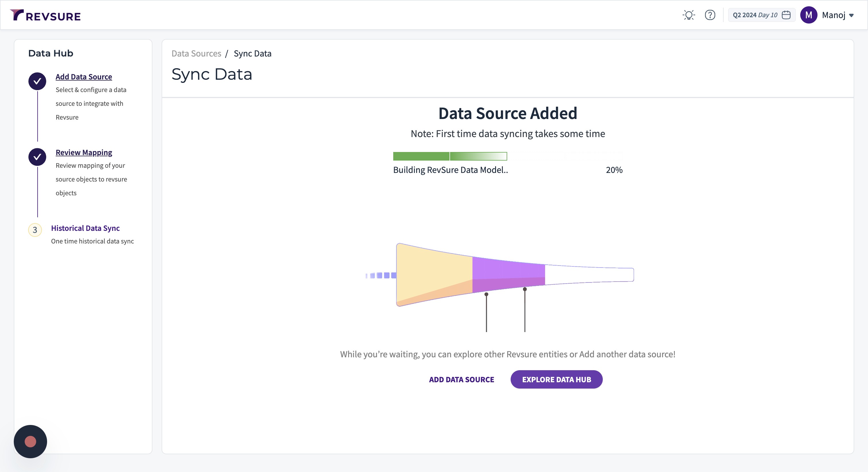Open the Review Mapping step link
Screen dimensions: 868x472
(x=84, y=153)
